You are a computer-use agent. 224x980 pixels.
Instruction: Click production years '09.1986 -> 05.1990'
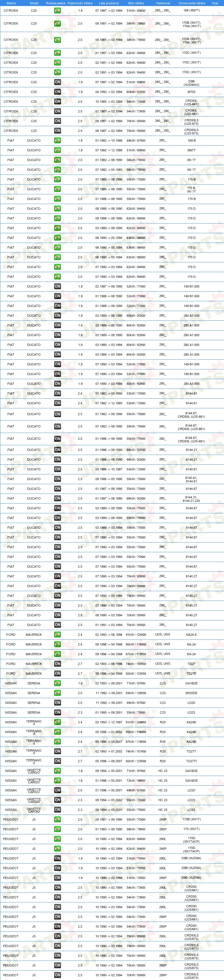[x=109, y=479]
